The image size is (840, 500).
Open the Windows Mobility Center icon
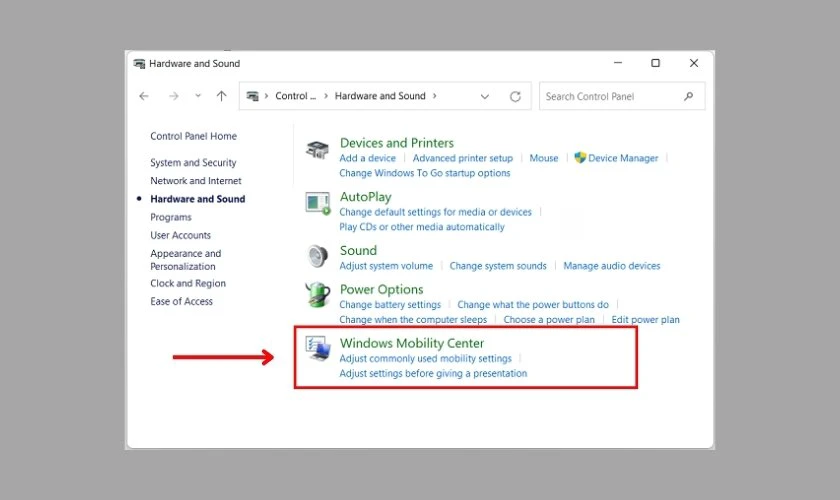318,349
